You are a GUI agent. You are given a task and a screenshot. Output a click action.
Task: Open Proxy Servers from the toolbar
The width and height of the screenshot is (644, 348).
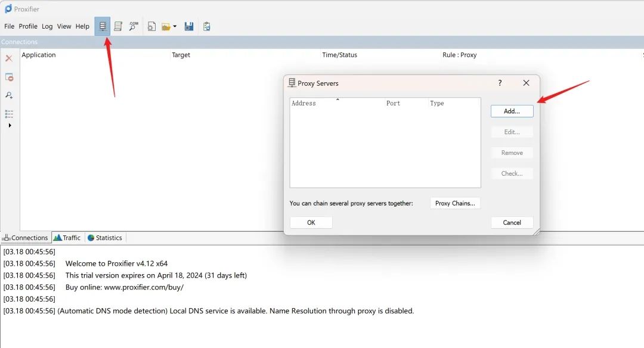point(103,26)
